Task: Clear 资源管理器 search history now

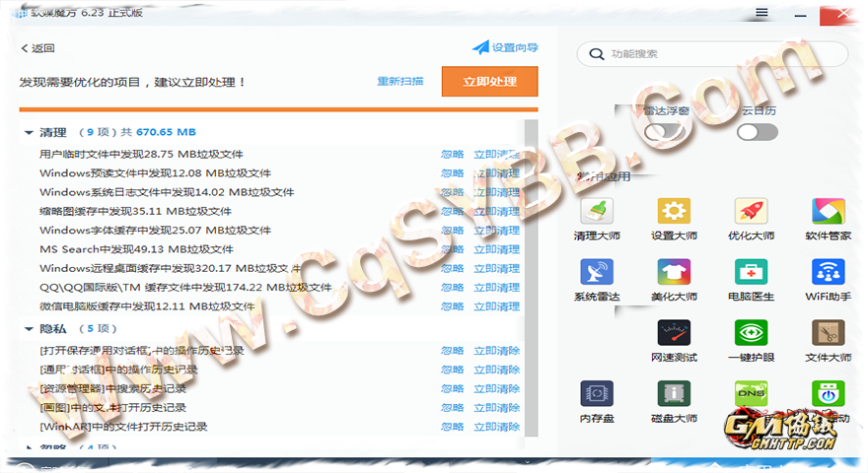Action: pos(496,389)
